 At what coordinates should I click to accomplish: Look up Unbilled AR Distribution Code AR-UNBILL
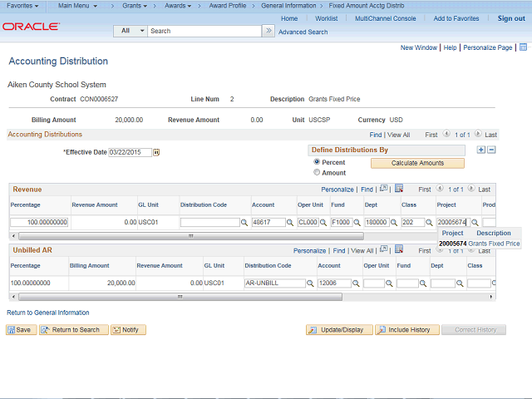coord(310,283)
